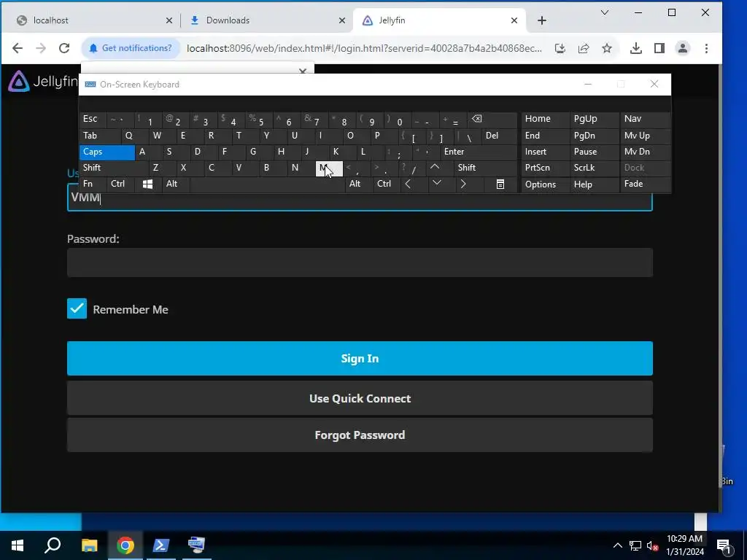Open taskbar Search magnifier

pos(53,545)
